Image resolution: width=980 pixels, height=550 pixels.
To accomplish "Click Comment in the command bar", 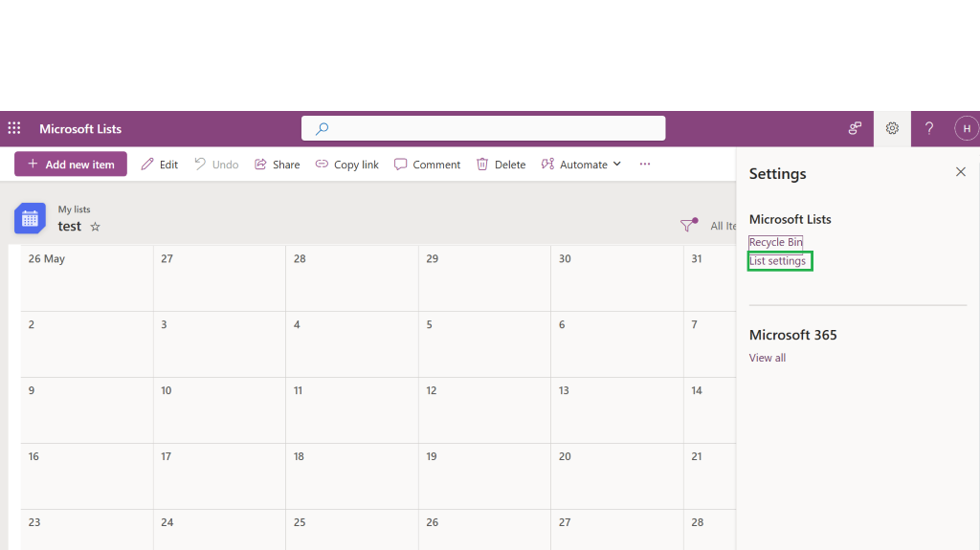I will coord(427,165).
